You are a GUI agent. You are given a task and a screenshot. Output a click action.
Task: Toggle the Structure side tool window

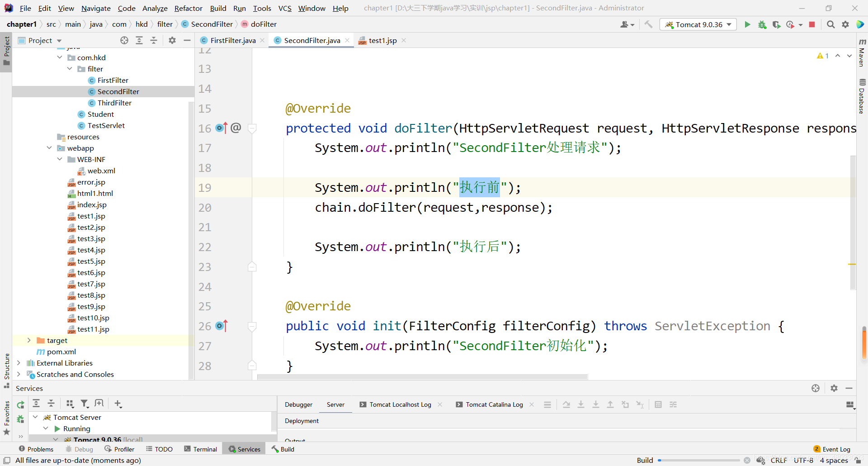click(x=6, y=371)
